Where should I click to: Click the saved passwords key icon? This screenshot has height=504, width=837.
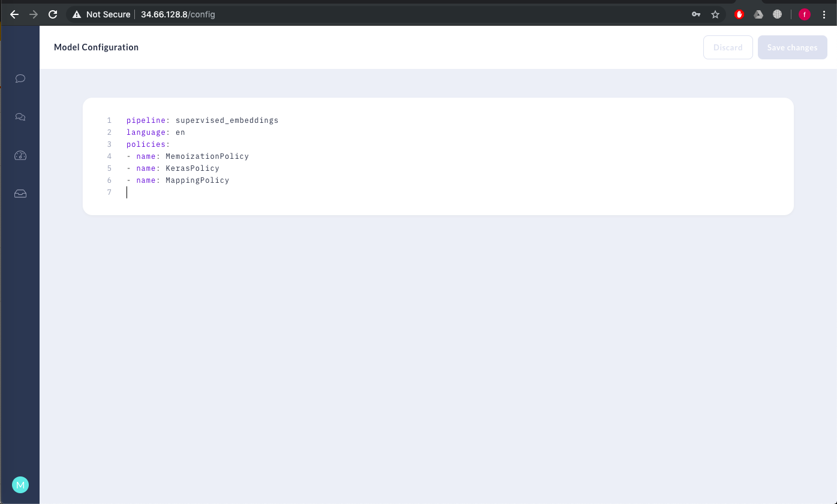tap(696, 14)
